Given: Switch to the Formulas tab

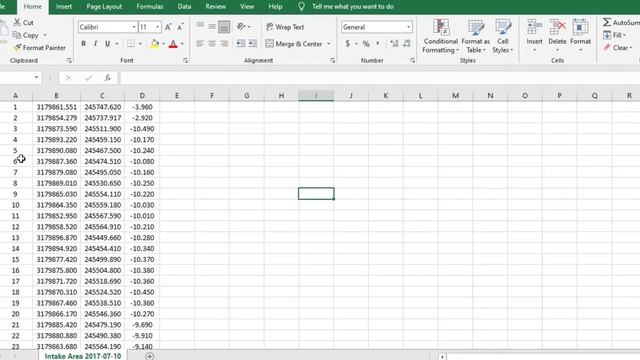Looking at the screenshot, I should 150,7.
